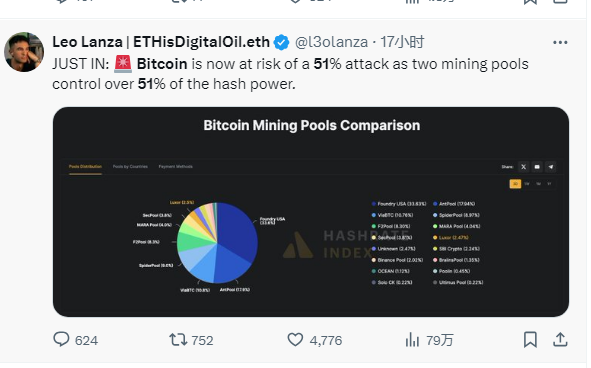Open the Payment Methods tab
The height and width of the screenshot is (368, 591).
click(x=176, y=167)
